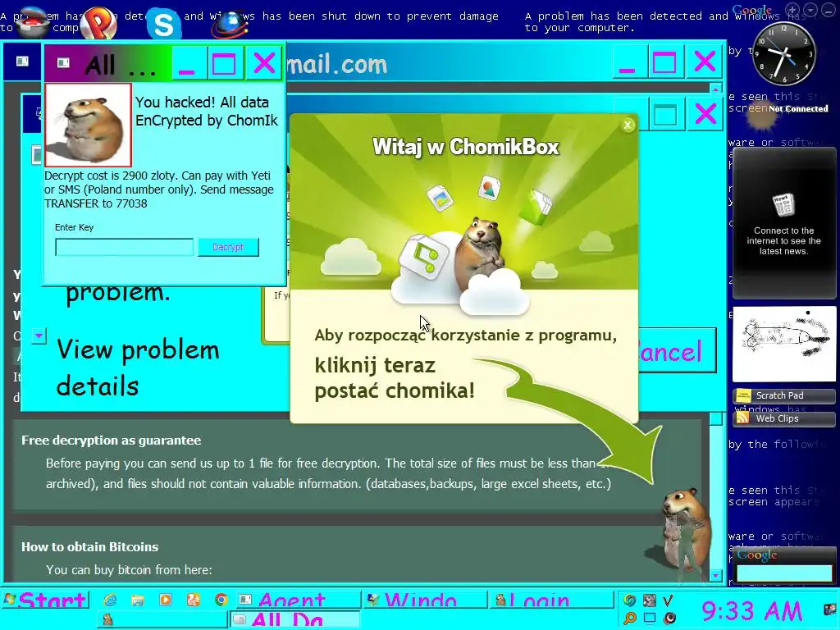This screenshot has width=840, height=630.
Task: Click the show desktop icon at taskbar end
Action: 830,609
